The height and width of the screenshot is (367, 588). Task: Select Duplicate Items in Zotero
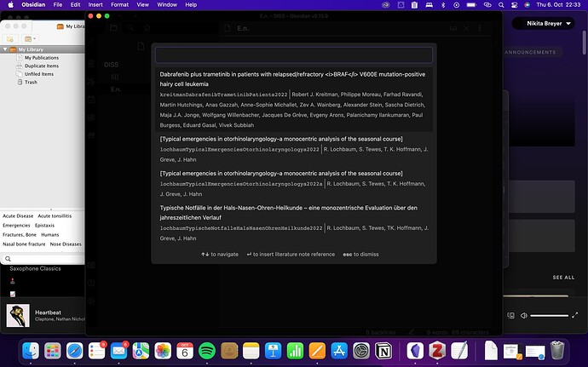(x=42, y=66)
